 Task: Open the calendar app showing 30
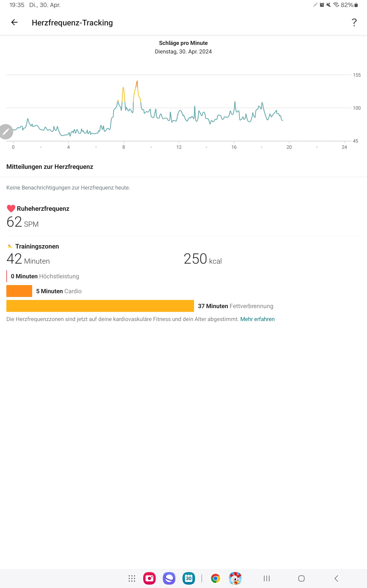189,578
